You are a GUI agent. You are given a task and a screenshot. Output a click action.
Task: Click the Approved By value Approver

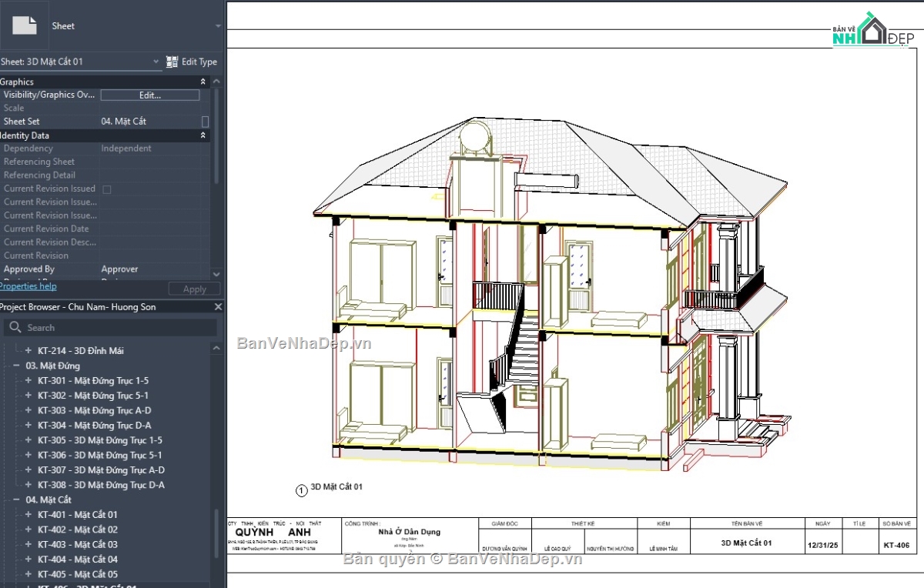120,269
